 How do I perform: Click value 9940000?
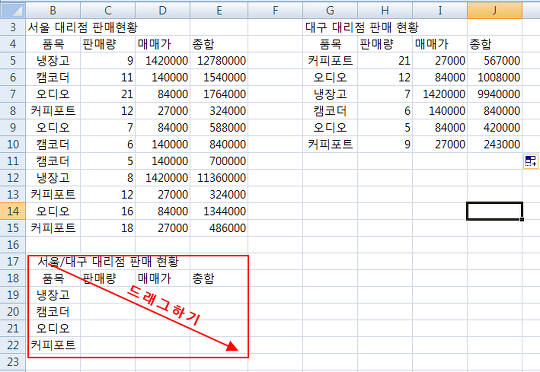tap(499, 94)
